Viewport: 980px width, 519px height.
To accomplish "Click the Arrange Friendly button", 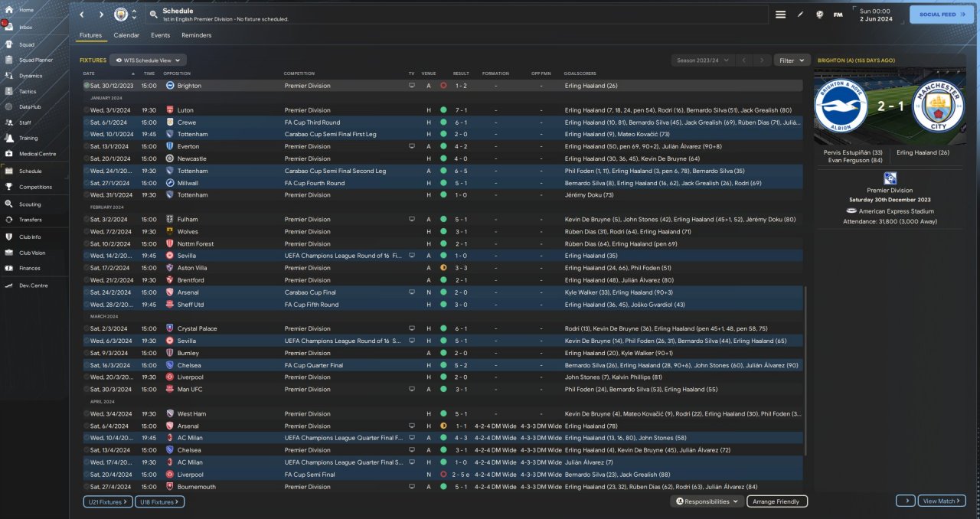I will tap(776, 501).
